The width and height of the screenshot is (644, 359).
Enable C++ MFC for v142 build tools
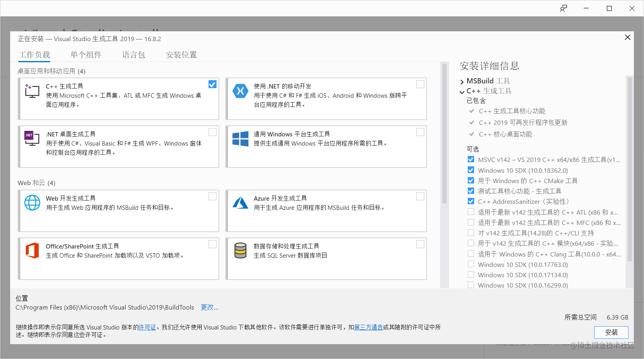coord(471,223)
